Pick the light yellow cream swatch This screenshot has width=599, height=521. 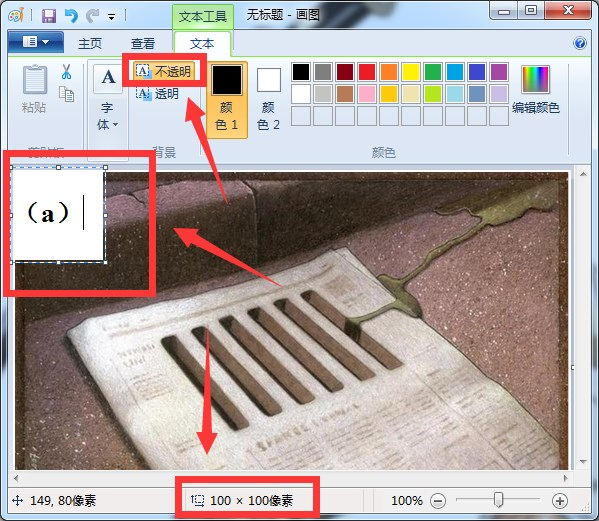411,94
